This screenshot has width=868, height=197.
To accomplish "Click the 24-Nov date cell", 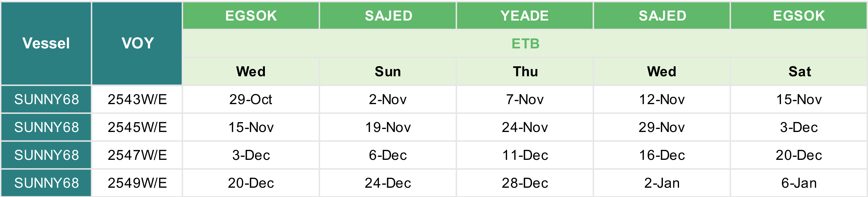I will pyautogui.click(x=525, y=127).
